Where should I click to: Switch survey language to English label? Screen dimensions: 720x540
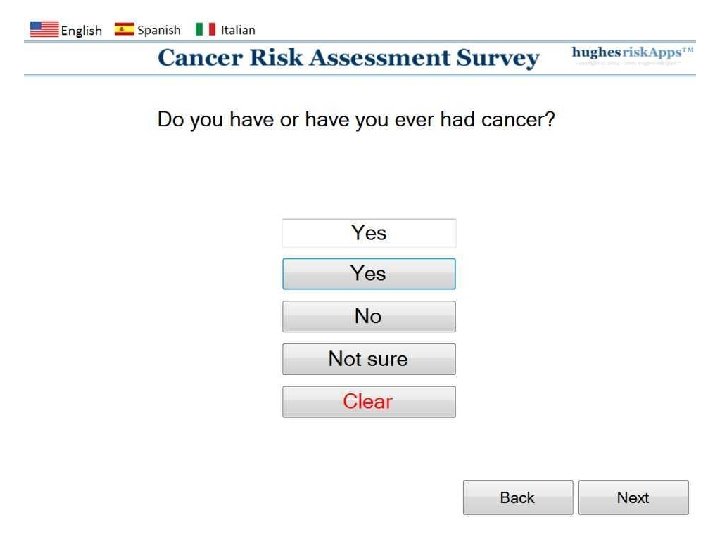pos(81,30)
